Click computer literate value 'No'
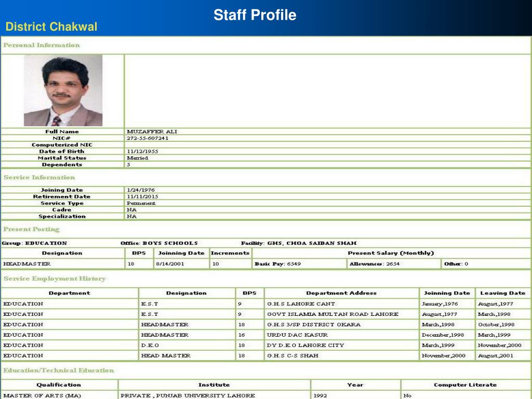 click(466, 395)
